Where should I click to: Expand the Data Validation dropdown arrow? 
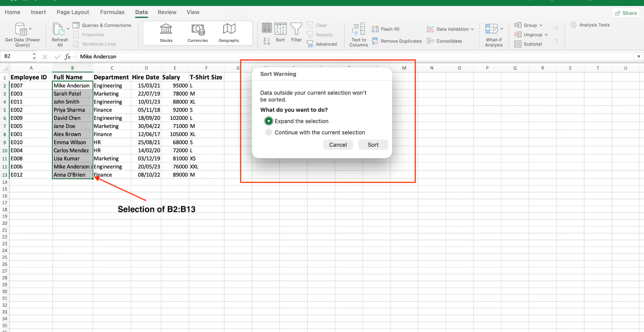(472, 29)
